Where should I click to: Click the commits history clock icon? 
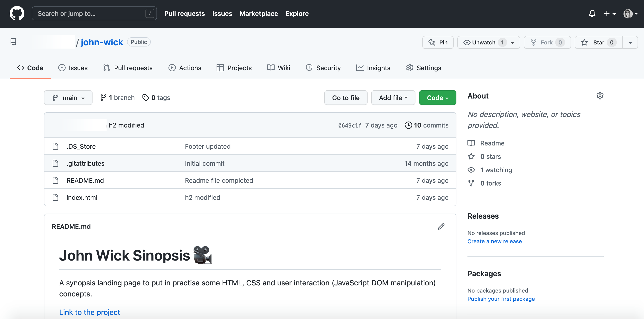408,125
